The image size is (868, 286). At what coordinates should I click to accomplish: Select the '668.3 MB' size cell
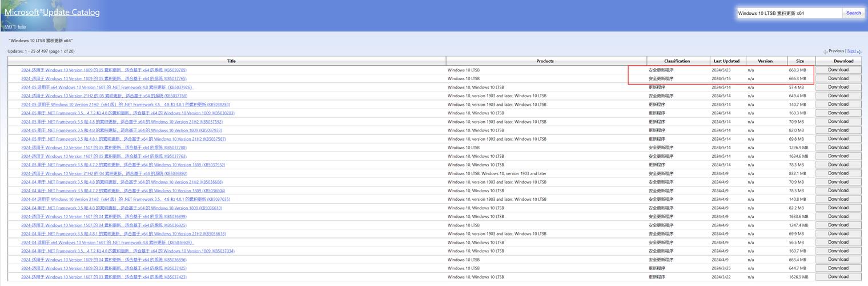[797, 70]
